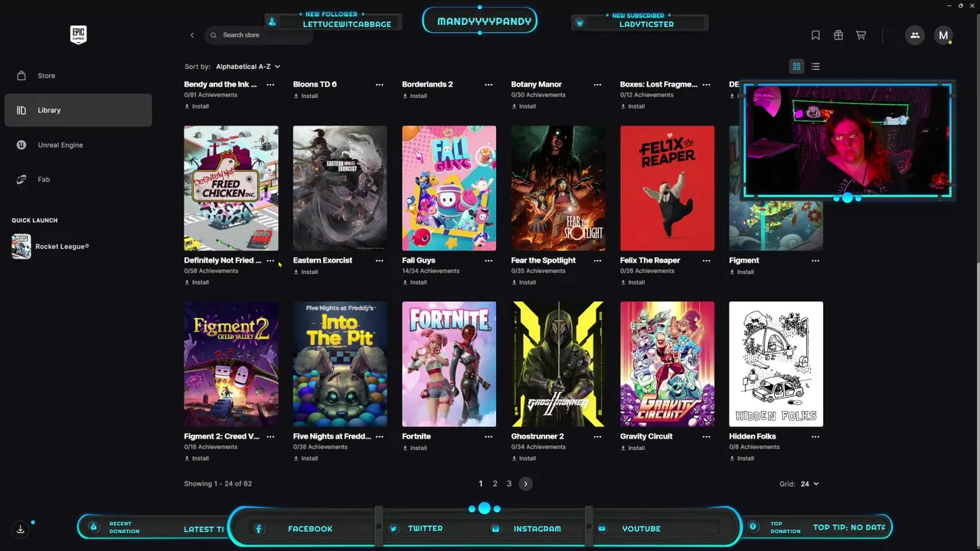Open options menu for Botany Manor
The width and height of the screenshot is (980, 551).
[x=597, y=84]
